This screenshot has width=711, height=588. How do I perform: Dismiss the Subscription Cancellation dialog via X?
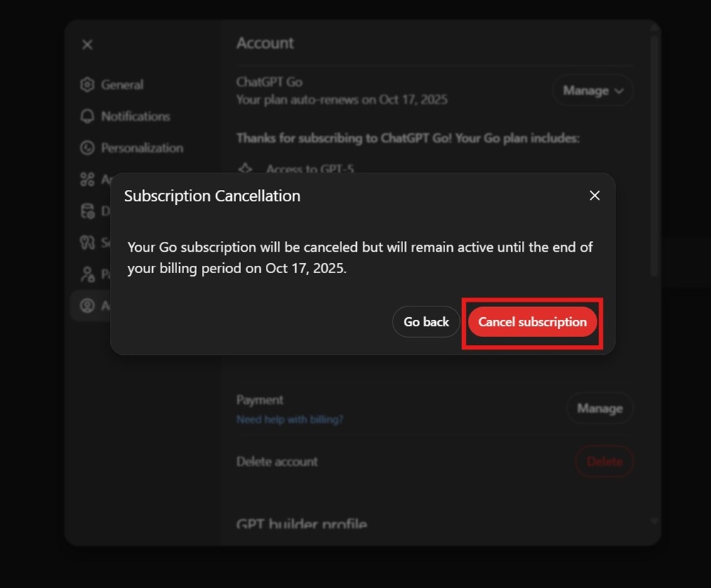594,196
